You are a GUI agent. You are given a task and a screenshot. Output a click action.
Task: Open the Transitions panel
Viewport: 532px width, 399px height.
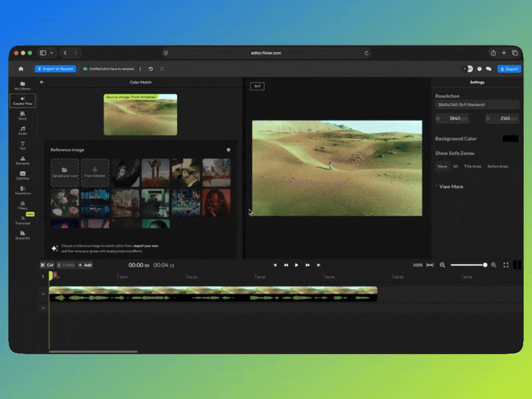[23, 191]
